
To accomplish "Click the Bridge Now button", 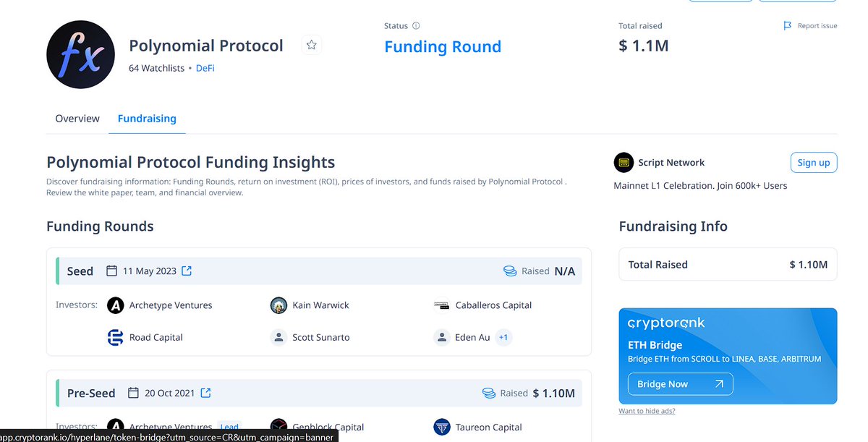I will 680,384.
